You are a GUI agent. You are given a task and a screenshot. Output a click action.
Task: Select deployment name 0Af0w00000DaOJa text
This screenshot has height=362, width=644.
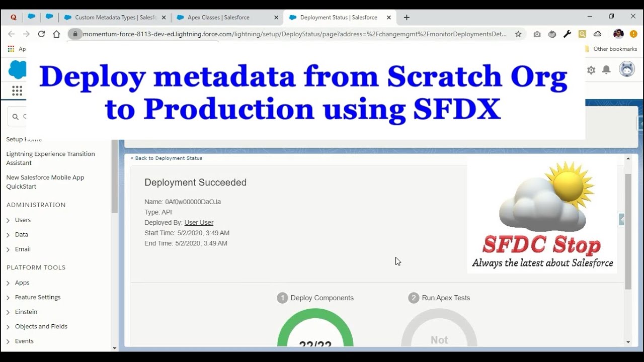(193, 202)
